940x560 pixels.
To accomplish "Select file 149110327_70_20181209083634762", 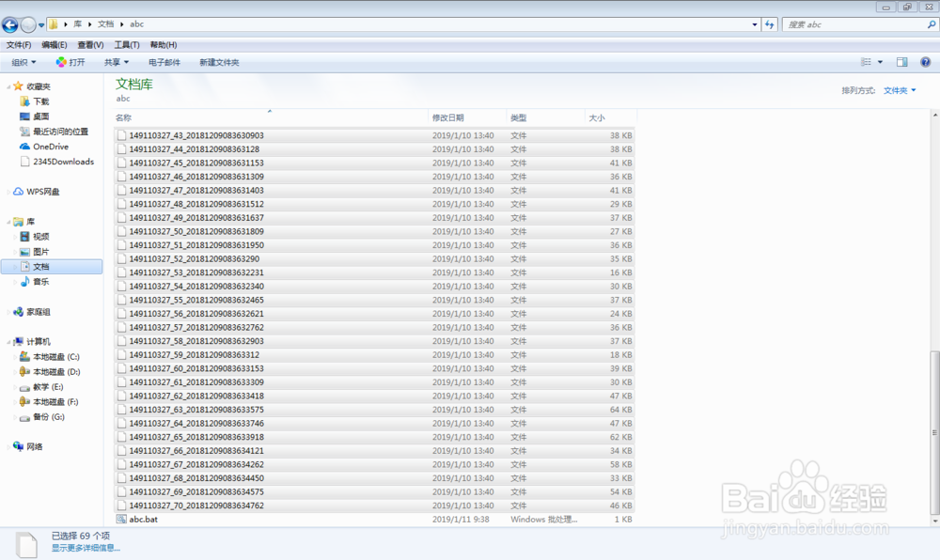I will (374, 506).
